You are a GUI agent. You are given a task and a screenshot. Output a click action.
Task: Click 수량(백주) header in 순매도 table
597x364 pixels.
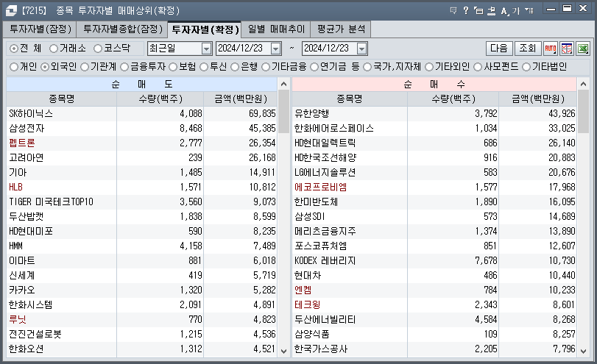pos(160,99)
